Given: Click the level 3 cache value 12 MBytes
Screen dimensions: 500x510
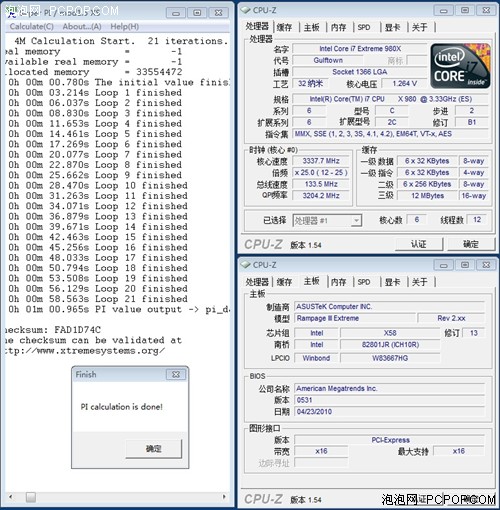Looking at the screenshot, I should [427, 196].
